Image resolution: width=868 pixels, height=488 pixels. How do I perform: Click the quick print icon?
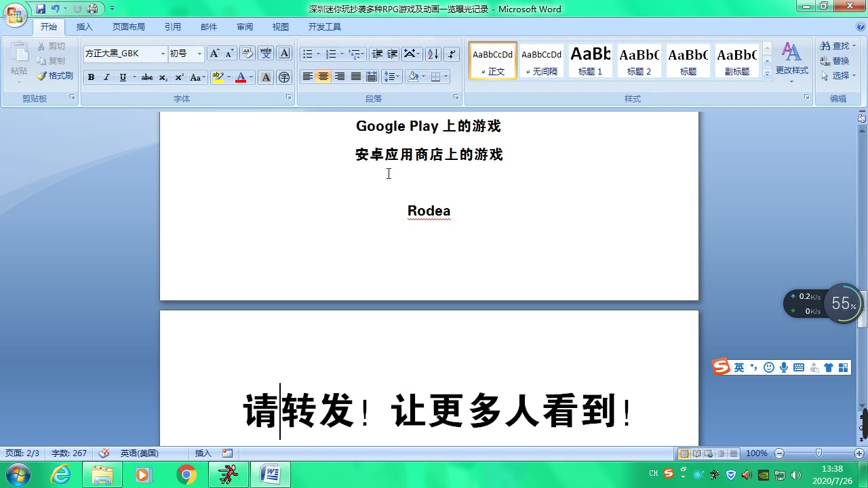point(92,9)
